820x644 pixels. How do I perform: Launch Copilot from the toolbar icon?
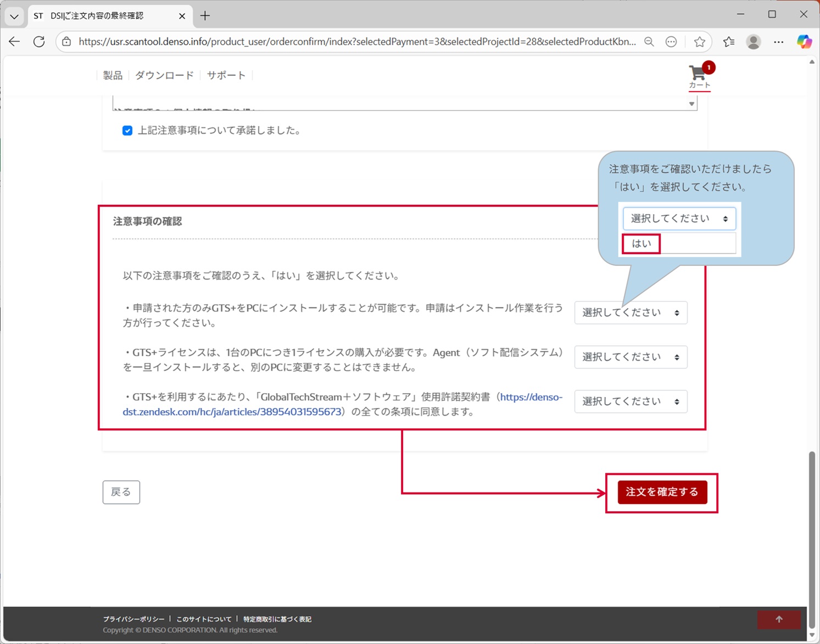(804, 42)
